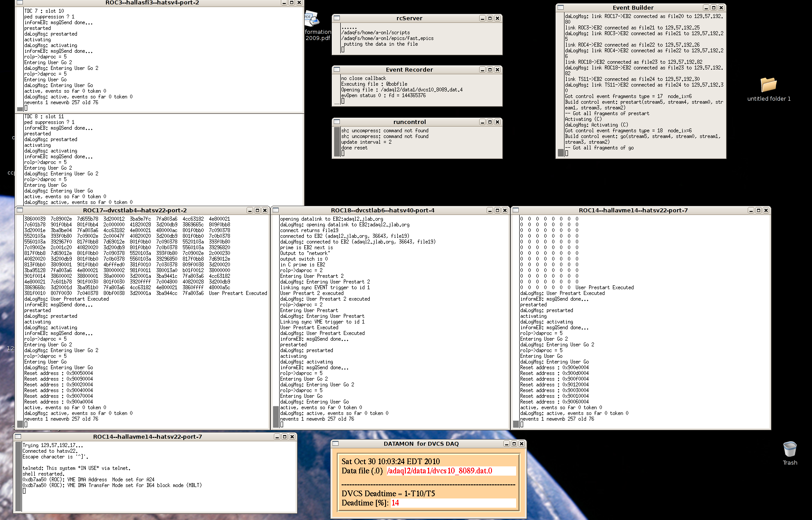
Task: Maximize the runcontrol window
Action: [490, 122]
